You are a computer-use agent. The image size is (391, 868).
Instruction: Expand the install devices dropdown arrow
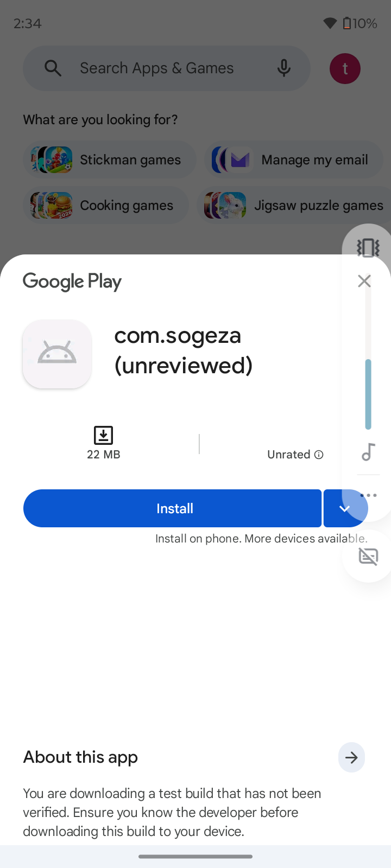click(344, 508)
